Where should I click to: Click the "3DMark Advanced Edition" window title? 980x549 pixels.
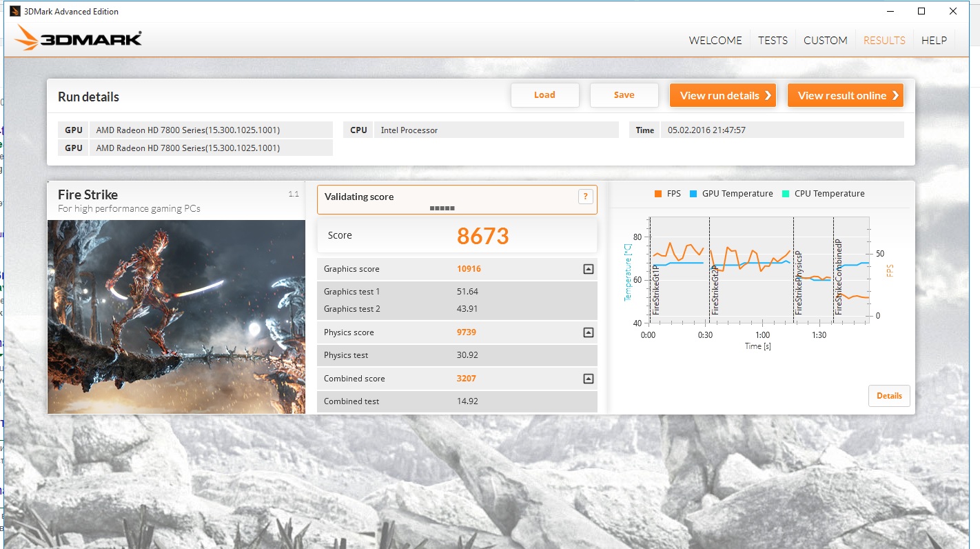72,11
